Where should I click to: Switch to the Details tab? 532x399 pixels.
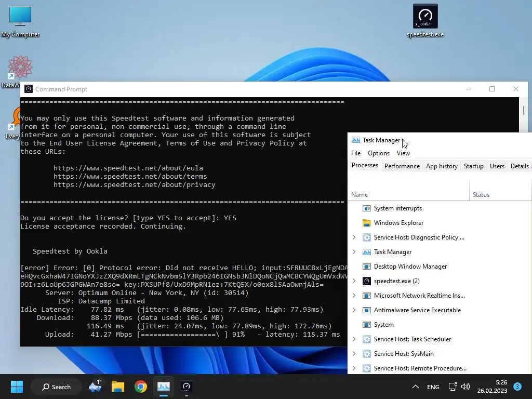[520, 166]
